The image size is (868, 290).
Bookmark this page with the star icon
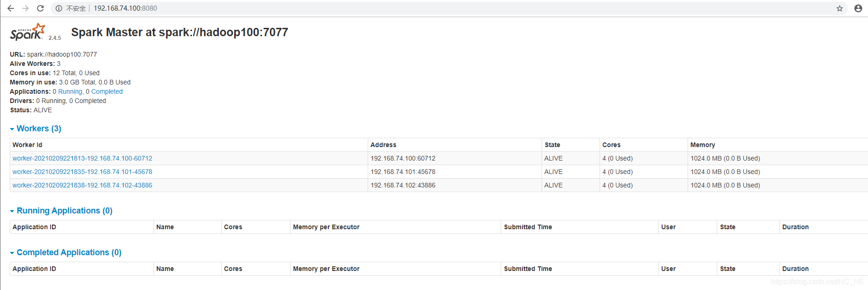840,8
